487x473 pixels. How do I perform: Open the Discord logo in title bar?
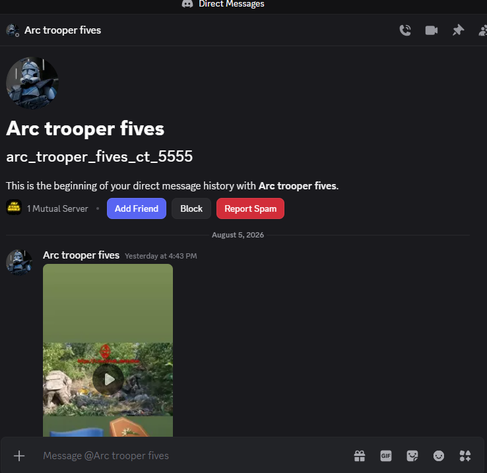click(187, 4)
